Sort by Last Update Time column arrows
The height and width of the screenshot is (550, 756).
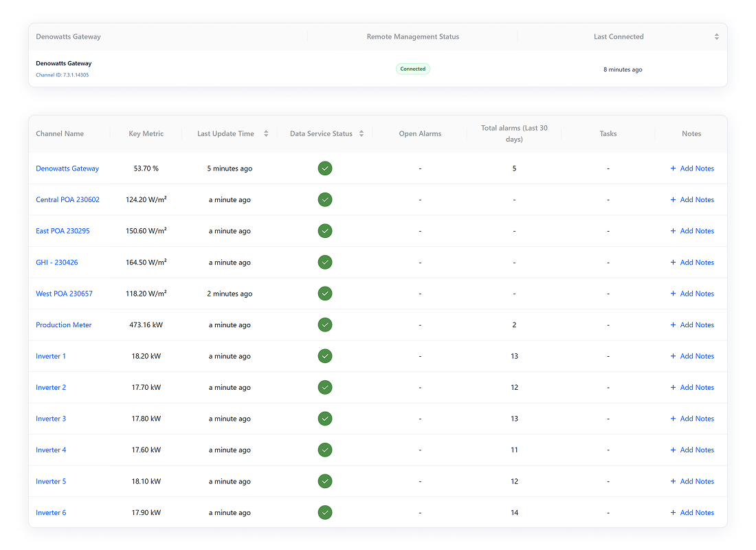(266, 134)
